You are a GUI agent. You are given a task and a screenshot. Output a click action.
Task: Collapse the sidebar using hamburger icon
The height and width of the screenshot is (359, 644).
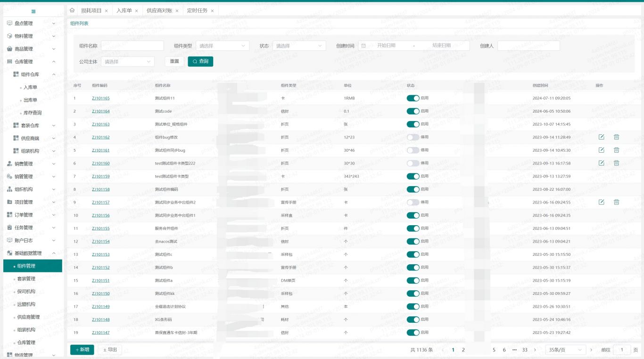[33, 11]
